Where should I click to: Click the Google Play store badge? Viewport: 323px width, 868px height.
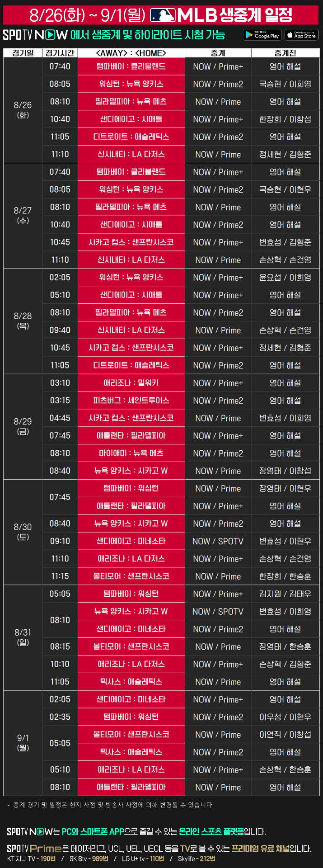tap(262, 35)
